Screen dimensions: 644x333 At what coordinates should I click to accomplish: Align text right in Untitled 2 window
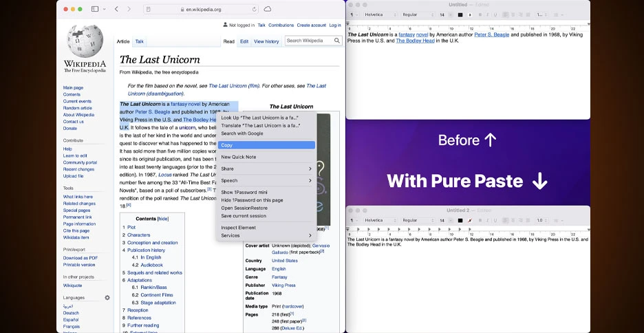520,220
